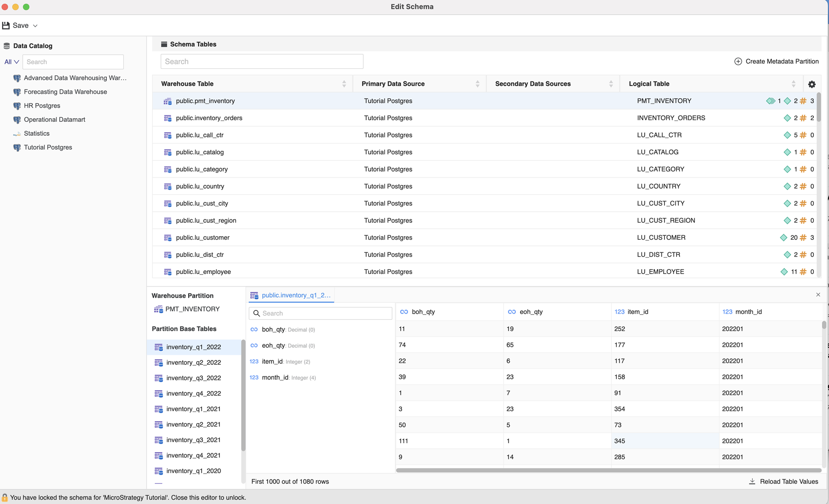Click the horizontal scrollbar under data preview

pos(608,470)
